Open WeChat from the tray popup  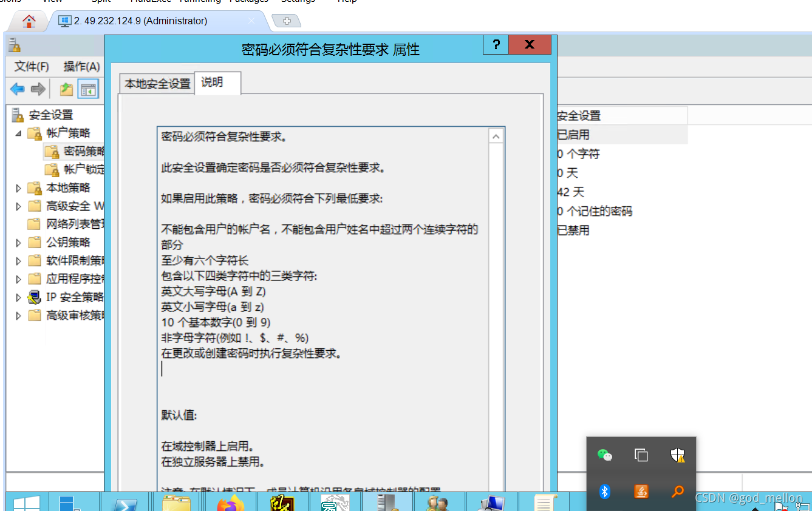[604, 455]
